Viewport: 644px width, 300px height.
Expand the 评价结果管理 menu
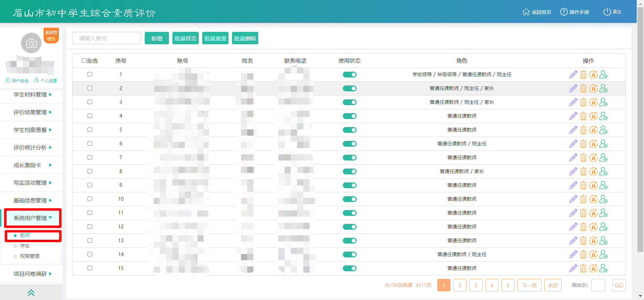(31, 112)
